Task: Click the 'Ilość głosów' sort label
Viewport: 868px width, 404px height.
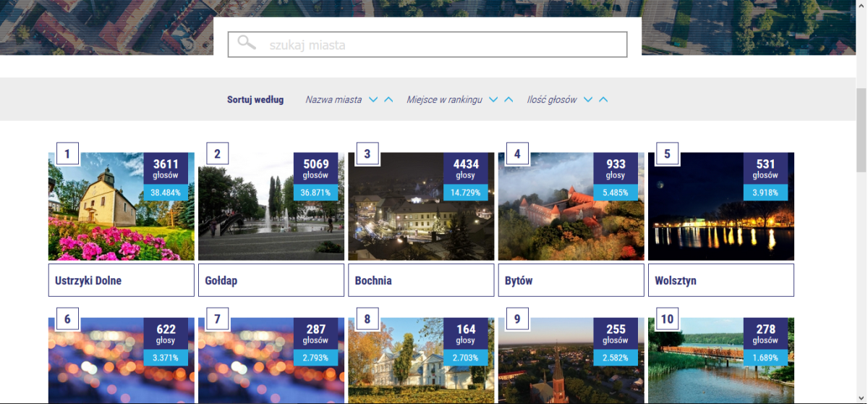Action: 552,100
